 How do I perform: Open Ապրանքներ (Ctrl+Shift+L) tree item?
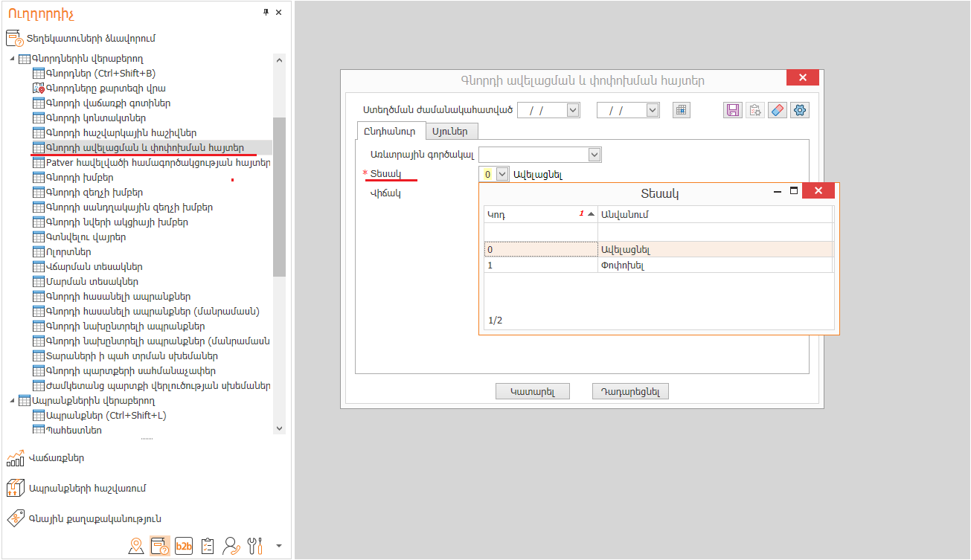coord(106,416)
